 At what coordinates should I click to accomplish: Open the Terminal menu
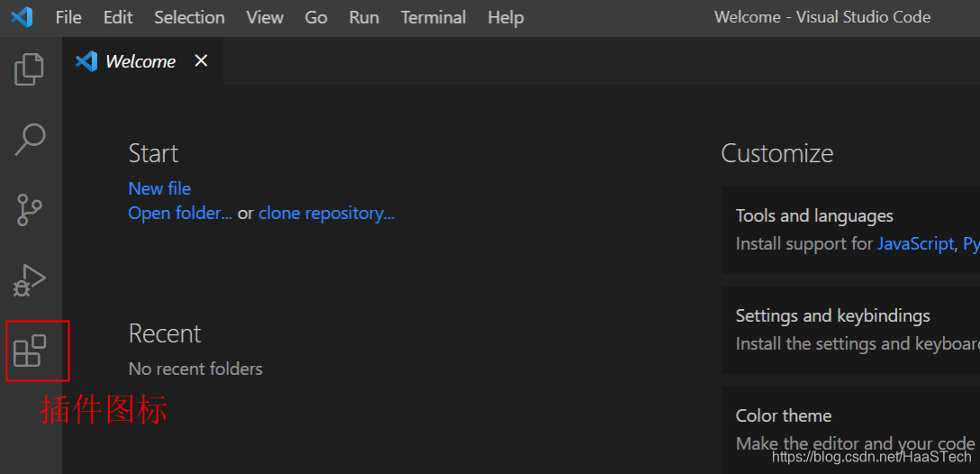click(433, 17)
